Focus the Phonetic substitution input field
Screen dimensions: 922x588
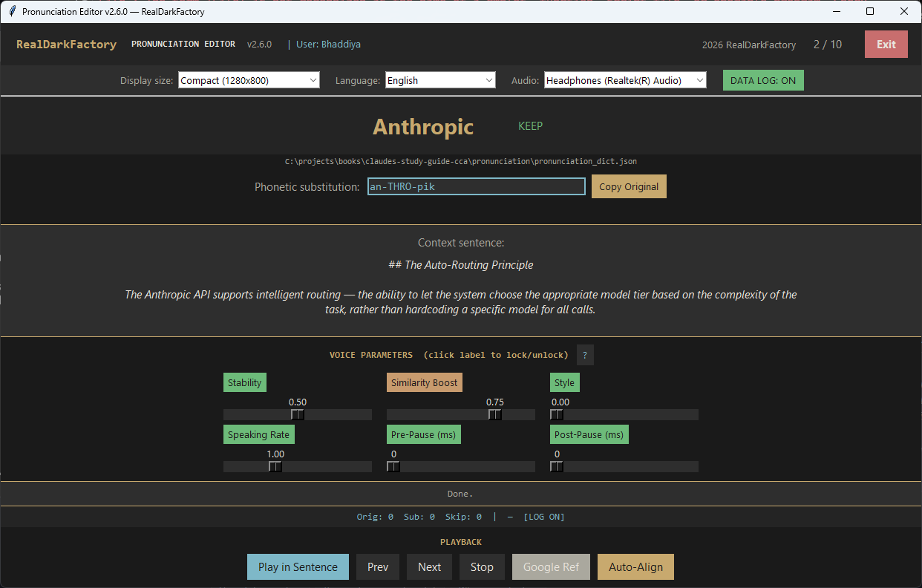[x=477, y=186]
